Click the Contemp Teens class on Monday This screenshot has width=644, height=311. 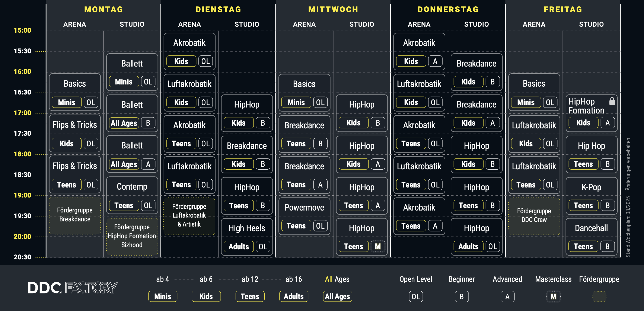[132, 195]
